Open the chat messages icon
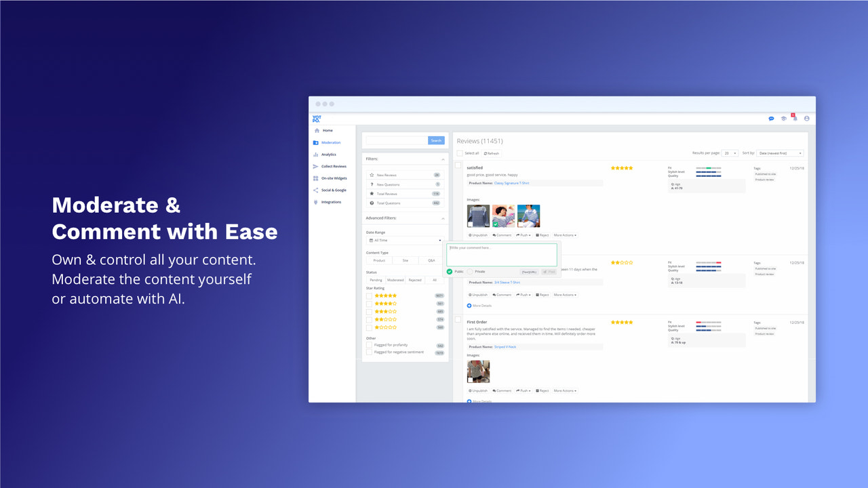 (771, 119)
